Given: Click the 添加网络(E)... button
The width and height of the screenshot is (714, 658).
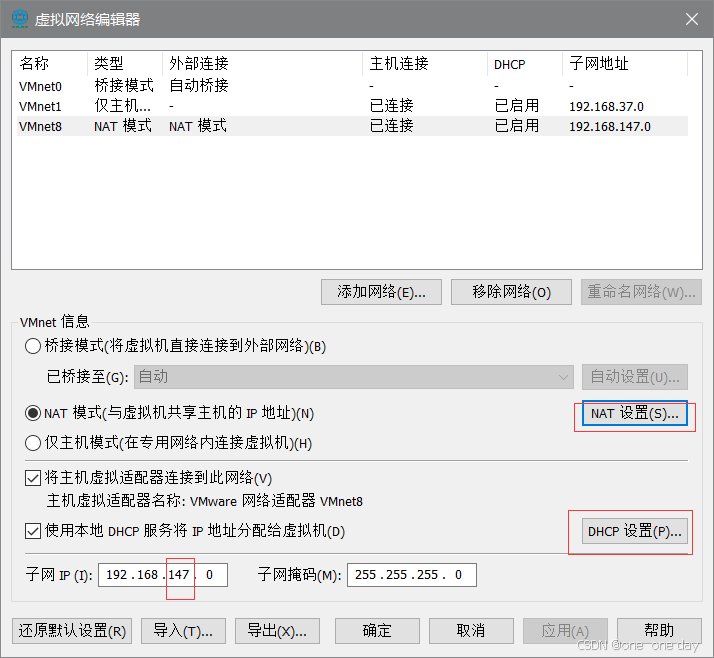Looking at the screenshot, I should (381, 292).
